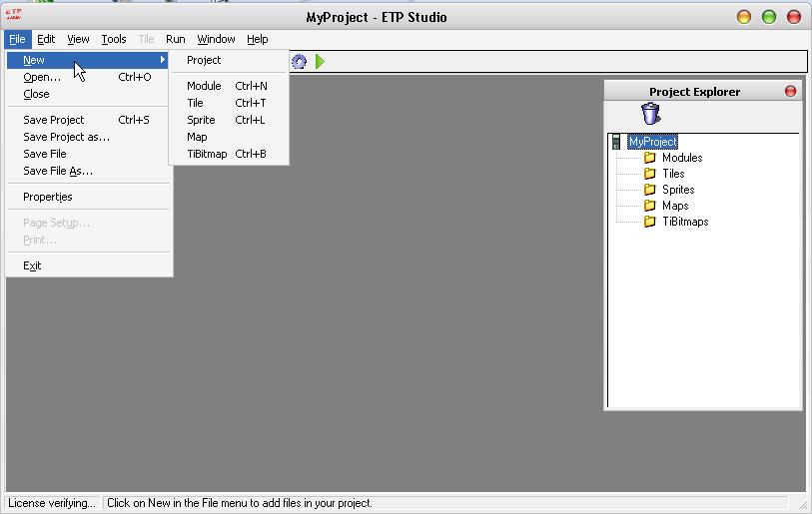Open the Tools menu
Image resolution: width=812 pixels, height=514 pixels.
(114, 39)
